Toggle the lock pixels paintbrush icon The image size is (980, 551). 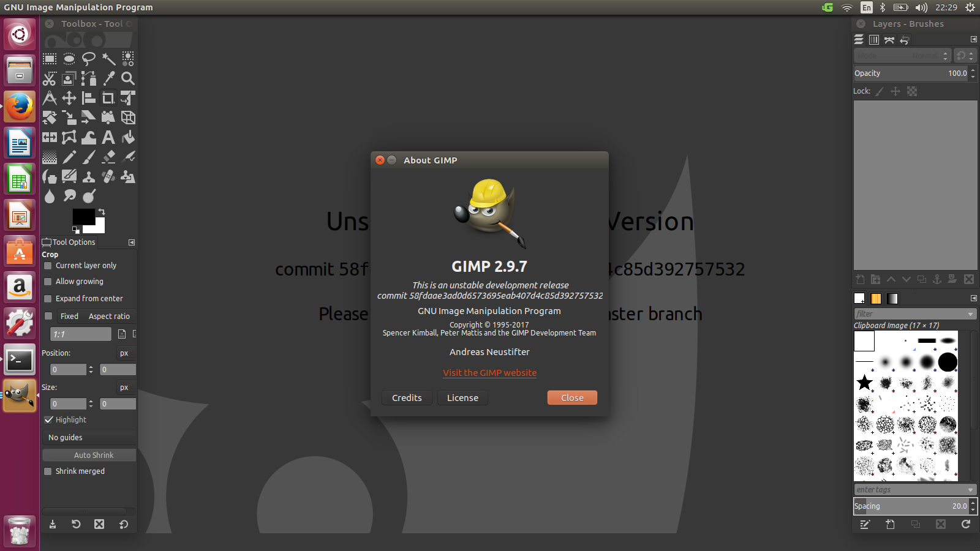pos(879,91)
